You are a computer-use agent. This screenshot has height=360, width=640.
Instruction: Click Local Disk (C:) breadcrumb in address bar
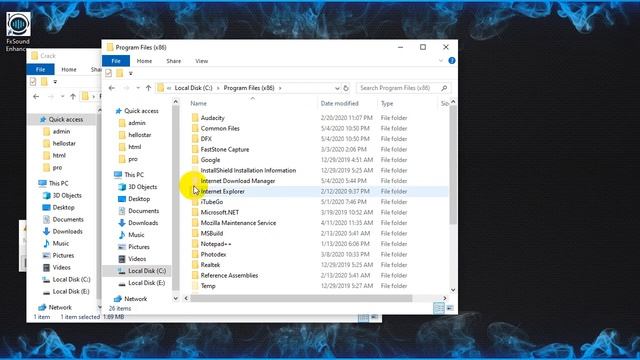[193, 88]
